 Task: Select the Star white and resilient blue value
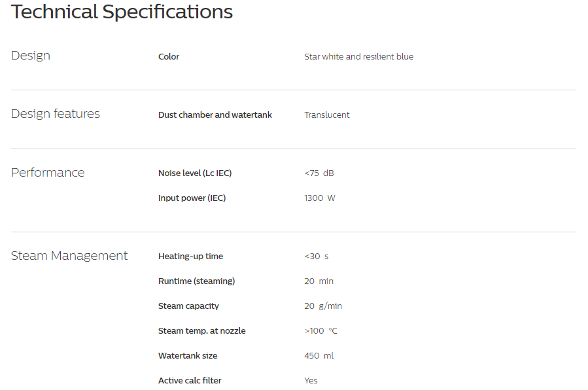click(359, 57)
